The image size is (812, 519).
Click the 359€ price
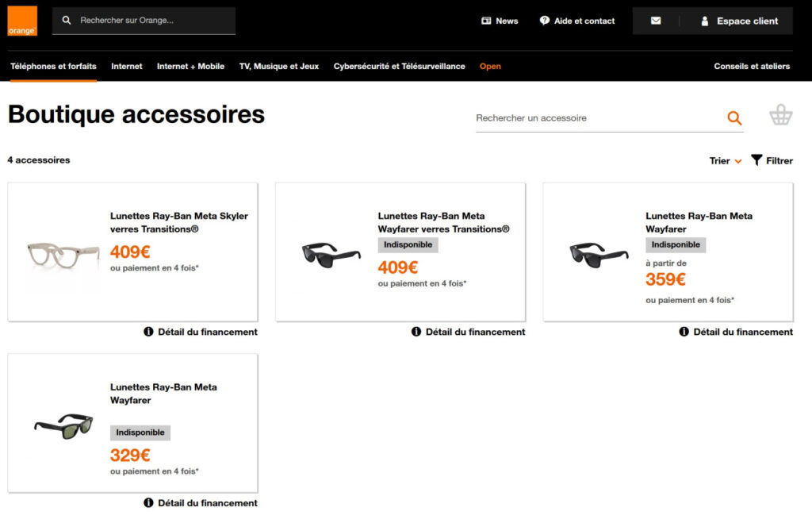click(665, 279)
